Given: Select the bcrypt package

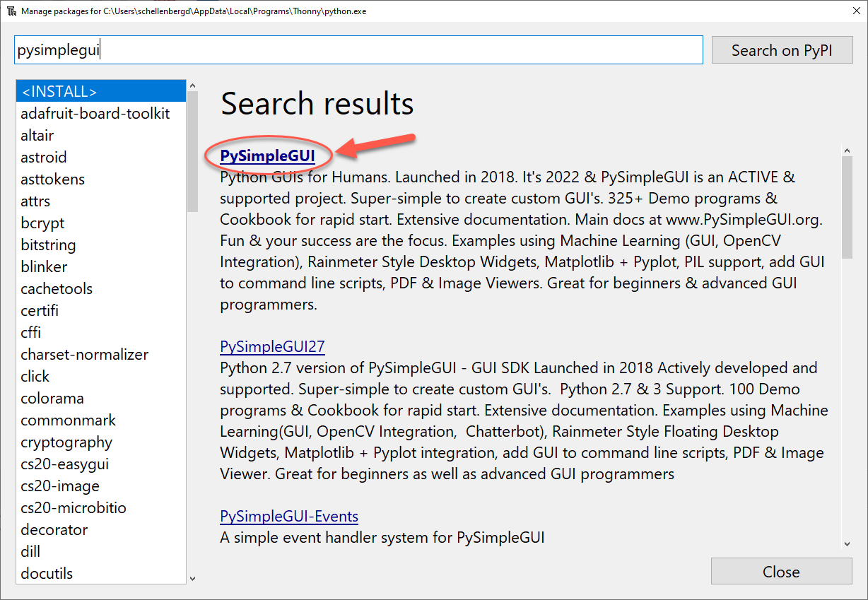Looking at the screenshot, I should pyautogui.click(x=42, y=223).
